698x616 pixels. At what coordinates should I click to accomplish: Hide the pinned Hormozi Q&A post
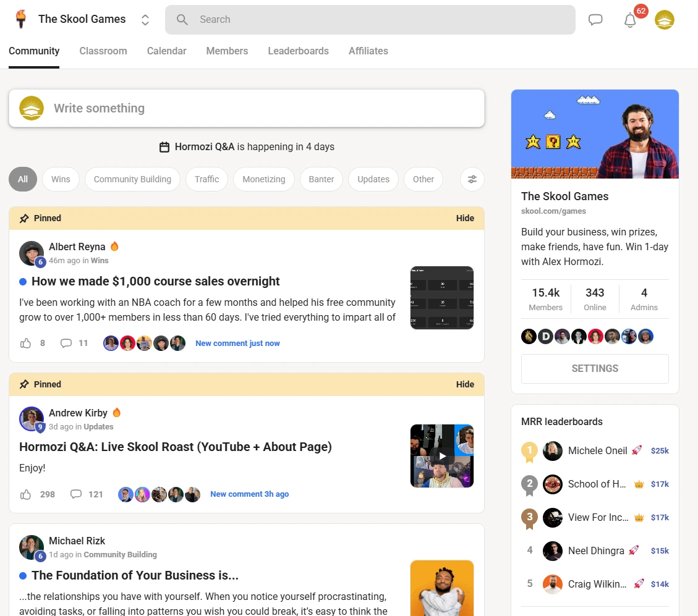465,384
